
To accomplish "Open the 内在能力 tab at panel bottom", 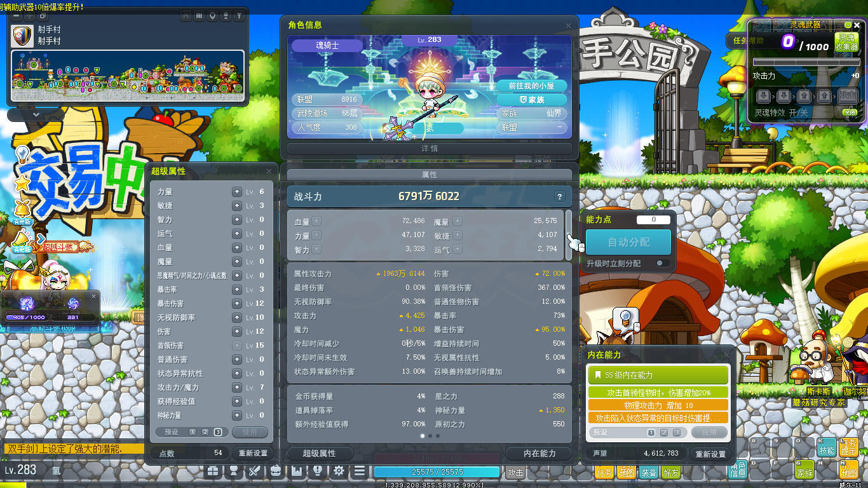I will pyautogui.click(x=539, y=453).
